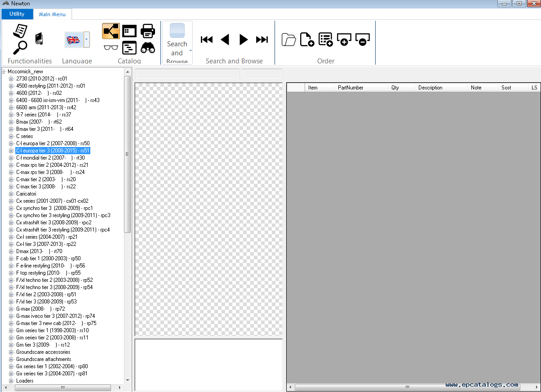Click the add list item icon in Order
The image size is (541, 392).
325,40
